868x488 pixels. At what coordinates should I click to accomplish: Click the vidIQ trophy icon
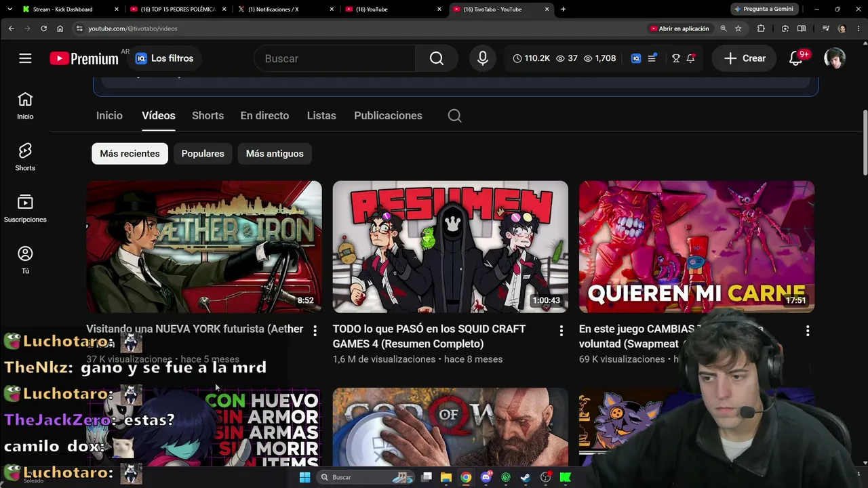tap(676, 58)
